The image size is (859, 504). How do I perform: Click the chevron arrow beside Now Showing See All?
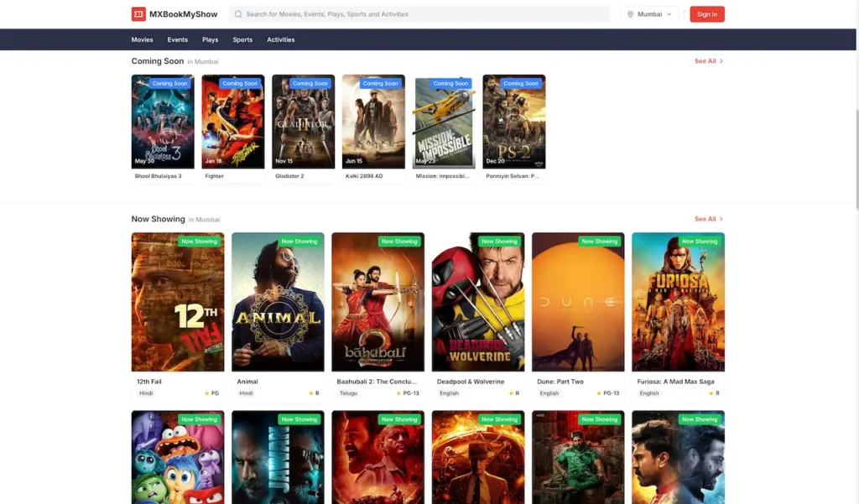click(x=721, y=219)
